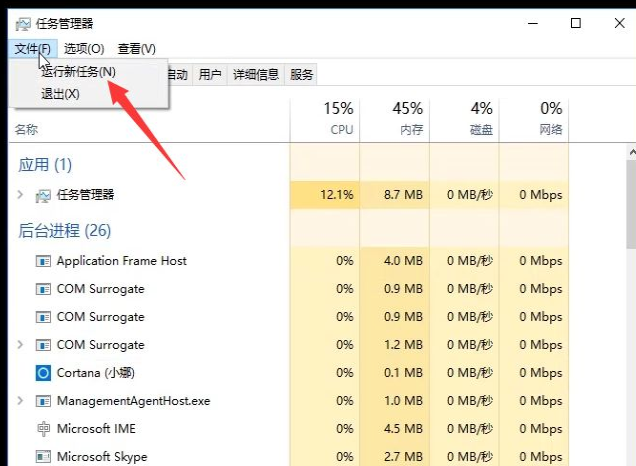The image size is (636, 466).
Task: Click the Task Manager title bar icon
Action: (23, 24)
